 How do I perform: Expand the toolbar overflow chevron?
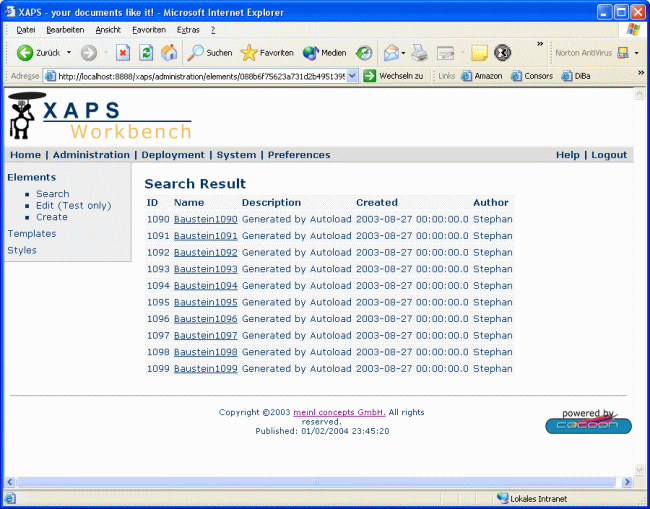540,44
